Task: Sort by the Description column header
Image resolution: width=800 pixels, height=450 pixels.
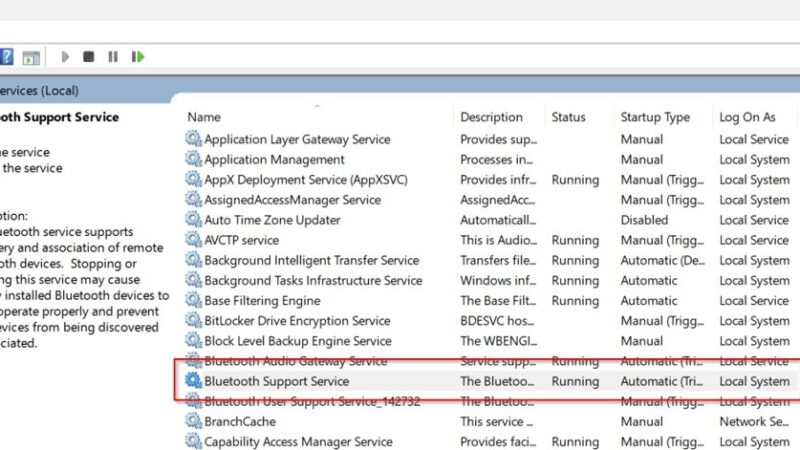Action: pos(491,117)
